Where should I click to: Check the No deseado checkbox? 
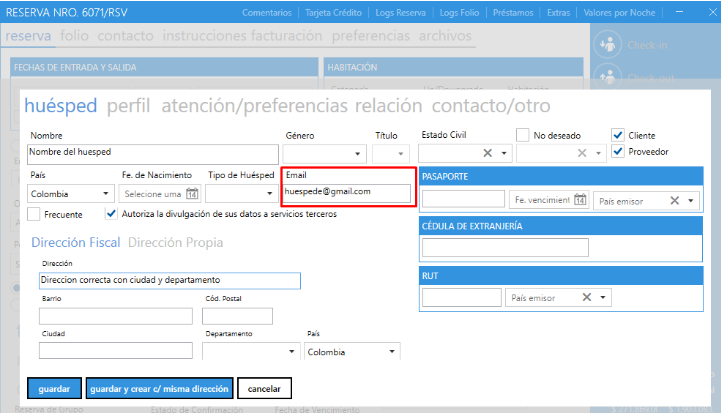pos(523,135)
